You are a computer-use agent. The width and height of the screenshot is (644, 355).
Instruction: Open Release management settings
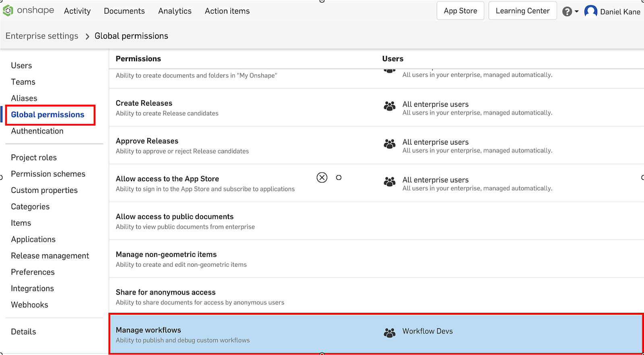pos(50,256)
